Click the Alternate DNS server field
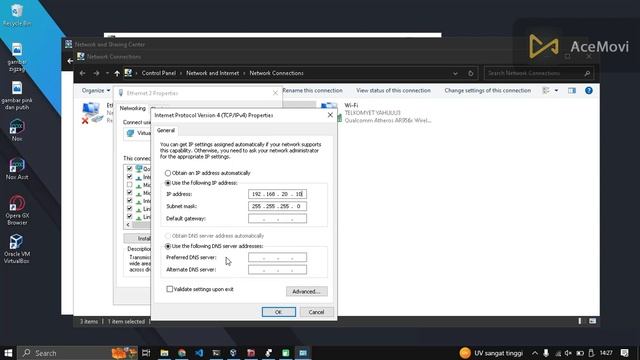The height and width of the screenshot is (360, 640). pyautogui.click(x=277, y=270)
